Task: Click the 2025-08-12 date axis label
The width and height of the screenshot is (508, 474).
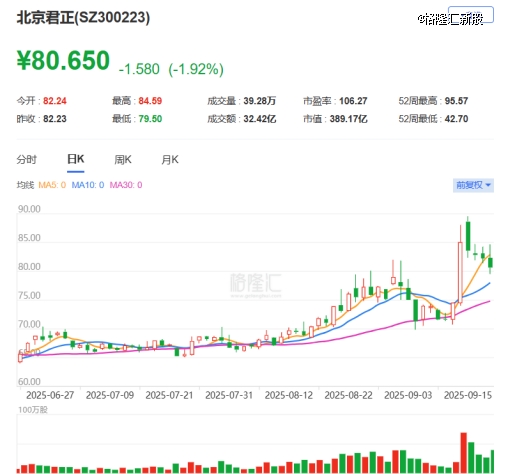Action: tap(289, 395)
